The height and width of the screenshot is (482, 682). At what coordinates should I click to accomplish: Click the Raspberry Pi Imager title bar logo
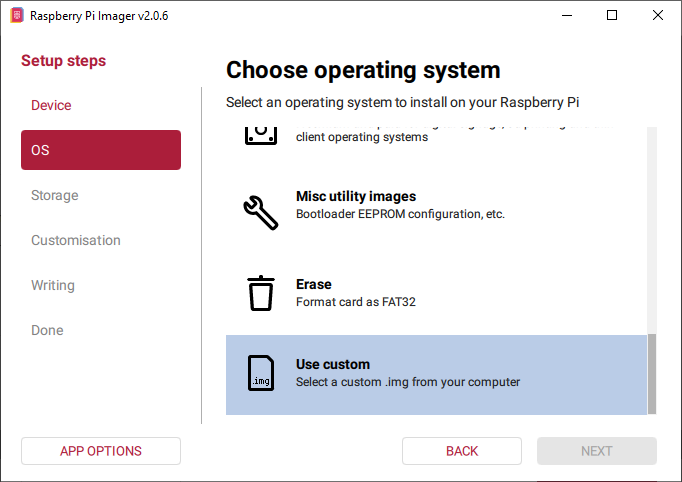click(x=16, y=16)
